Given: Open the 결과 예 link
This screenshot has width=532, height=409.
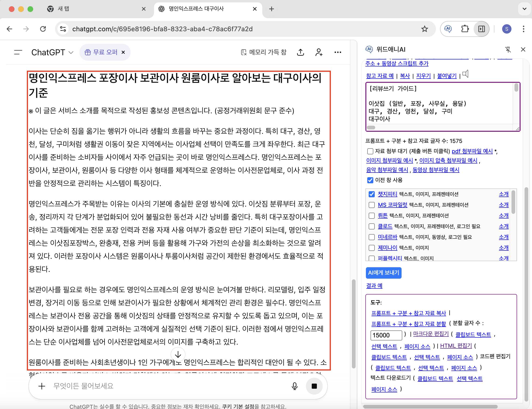Looking at the screenshot, I should 374,286.
